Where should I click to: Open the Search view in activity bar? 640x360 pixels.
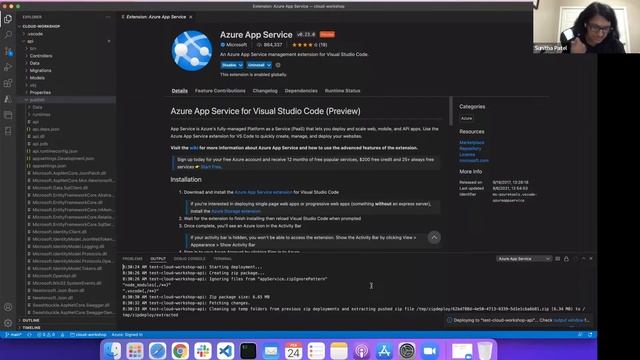click(8, 35)
